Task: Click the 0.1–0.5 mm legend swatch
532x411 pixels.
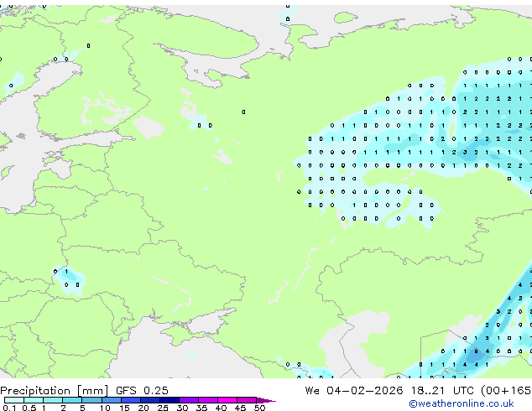Action: tap(14, 400)
